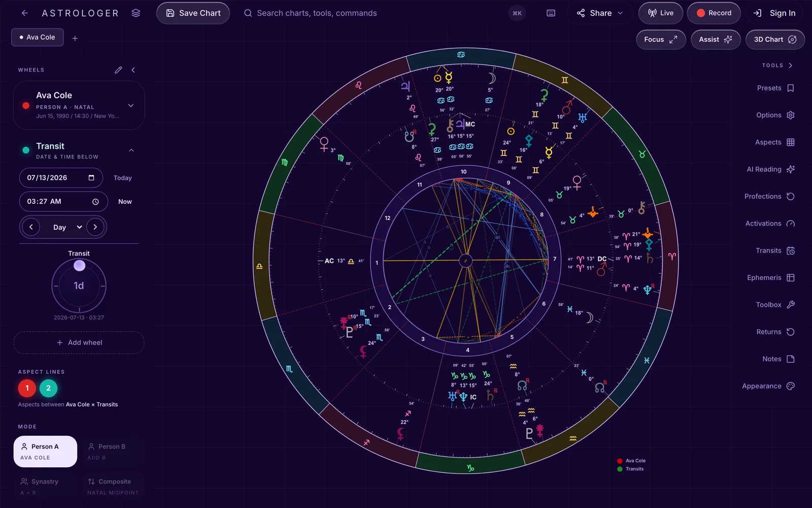Expand the Tools panel chevron
The image size is (812, 508).
791,66
